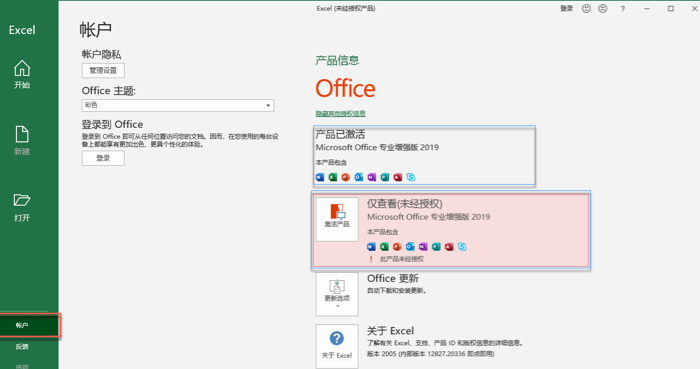
Task: Click the PowerPoint icon under 产品已激活
Action: (346, 177)
